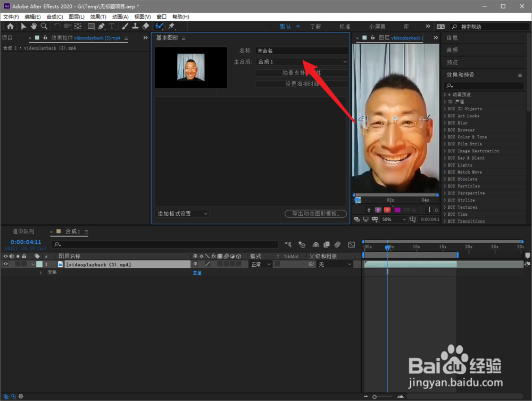Screen dimensions: 532x401
Task: Click the 设置海报时间 button
Action: [x=302, y=84]
